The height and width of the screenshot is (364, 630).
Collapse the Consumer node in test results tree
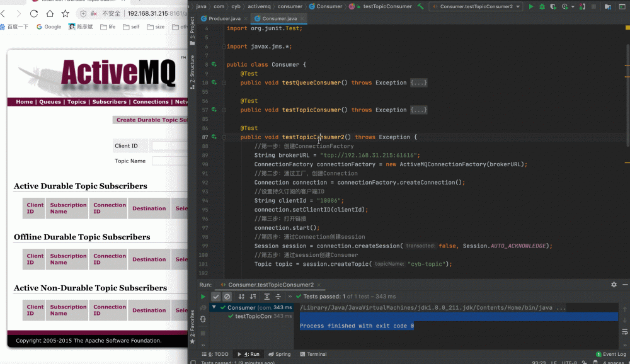coord(214,308)
